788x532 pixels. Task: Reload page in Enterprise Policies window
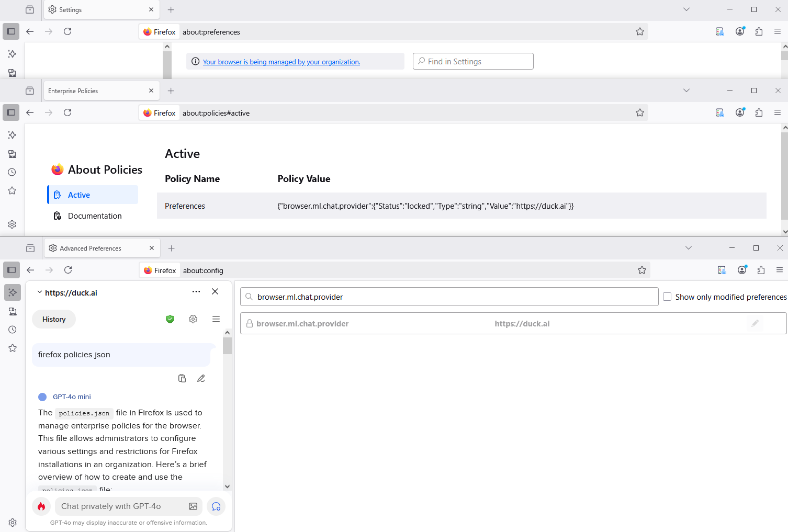(x=67, y=112)
